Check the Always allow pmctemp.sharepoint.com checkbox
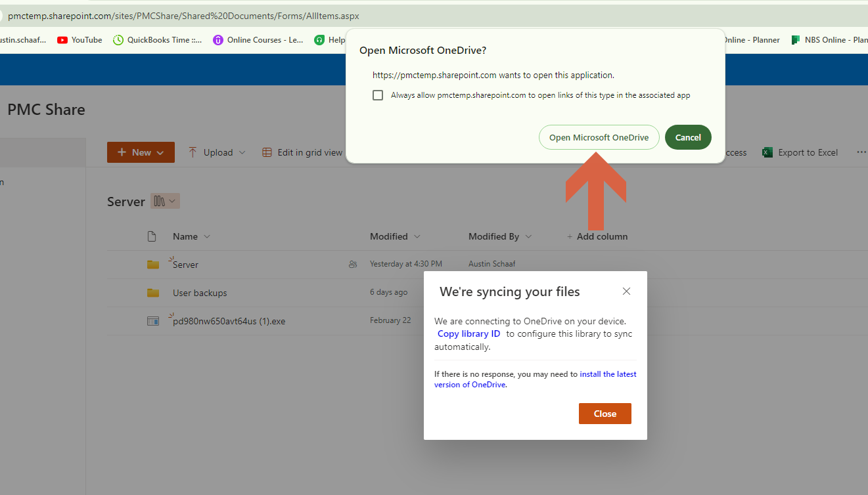Viewport: 868px width, 495px height. click(378, 95)
